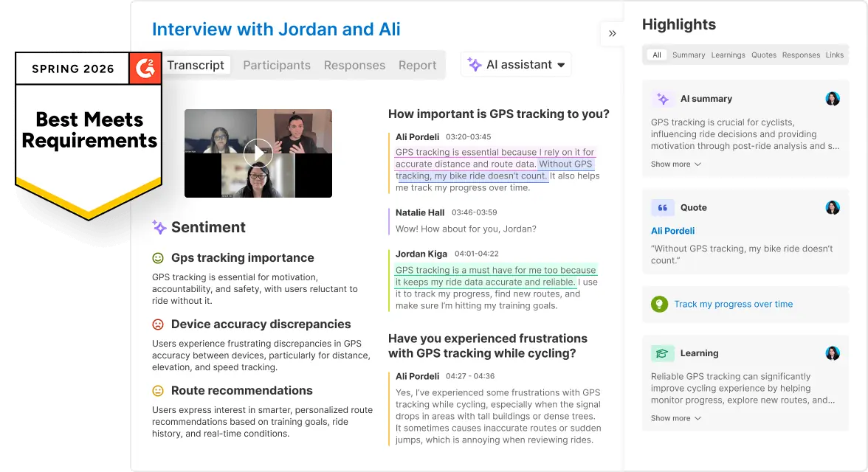The height and width of the screenshot is (472, 868).
Task: Switch to the Participants tab
Action: tap(277, 65)
